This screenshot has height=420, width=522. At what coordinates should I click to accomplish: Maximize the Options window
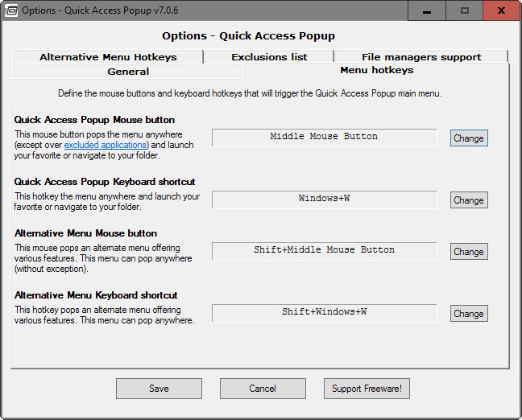[465, 10]
